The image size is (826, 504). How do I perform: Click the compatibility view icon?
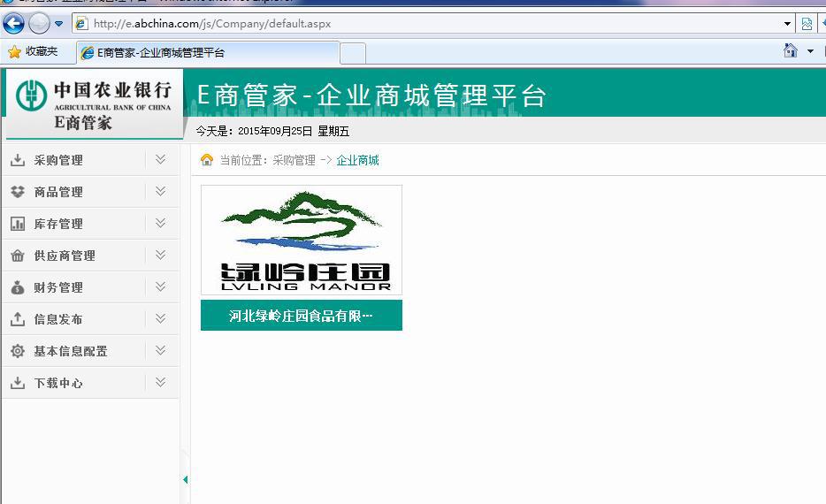pyautogui.click(x=807, y=24)
